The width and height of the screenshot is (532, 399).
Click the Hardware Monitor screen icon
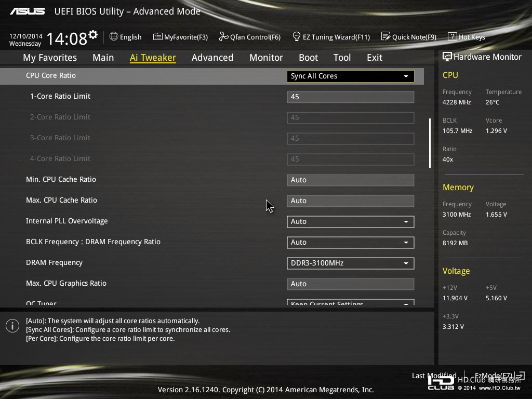[447, 57]
